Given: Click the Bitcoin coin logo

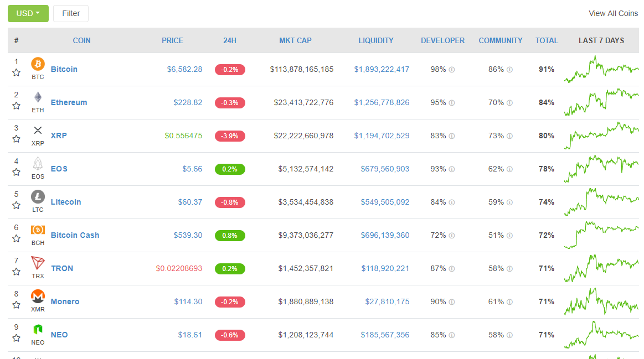Looking at the screenshot, I should (38, 64).
